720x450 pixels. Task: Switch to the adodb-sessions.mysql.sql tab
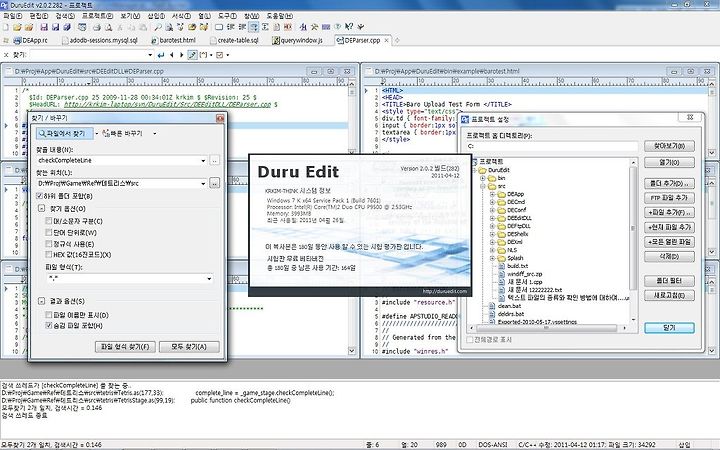click(100, 40)
